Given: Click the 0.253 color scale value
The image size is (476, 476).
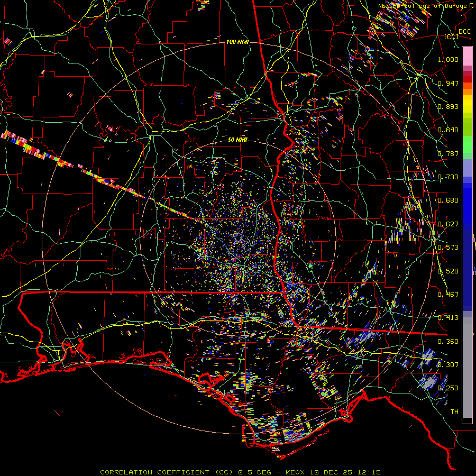Looking at the screenshot, I should (448, 388).
